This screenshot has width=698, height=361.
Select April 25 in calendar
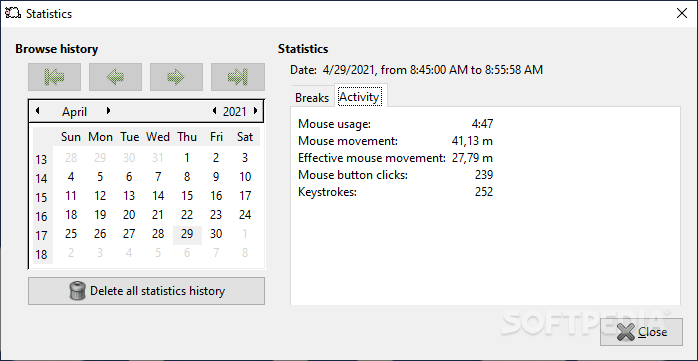(71, 234)
